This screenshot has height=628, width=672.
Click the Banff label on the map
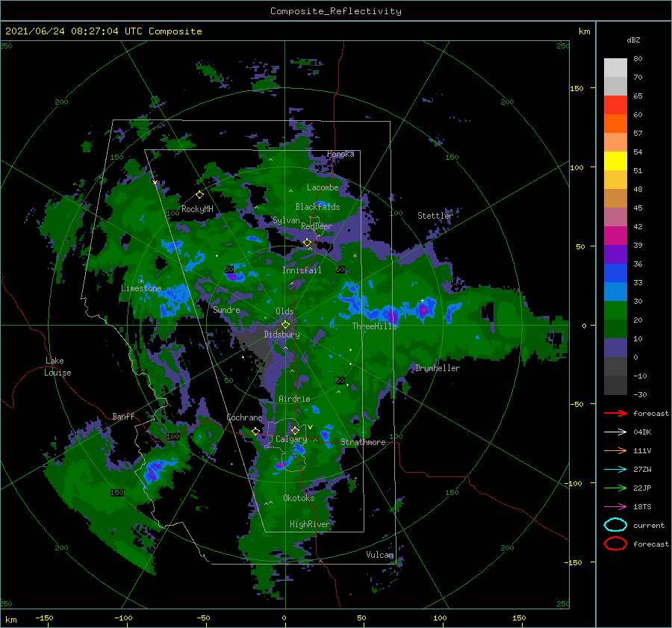tap(123, 417)
